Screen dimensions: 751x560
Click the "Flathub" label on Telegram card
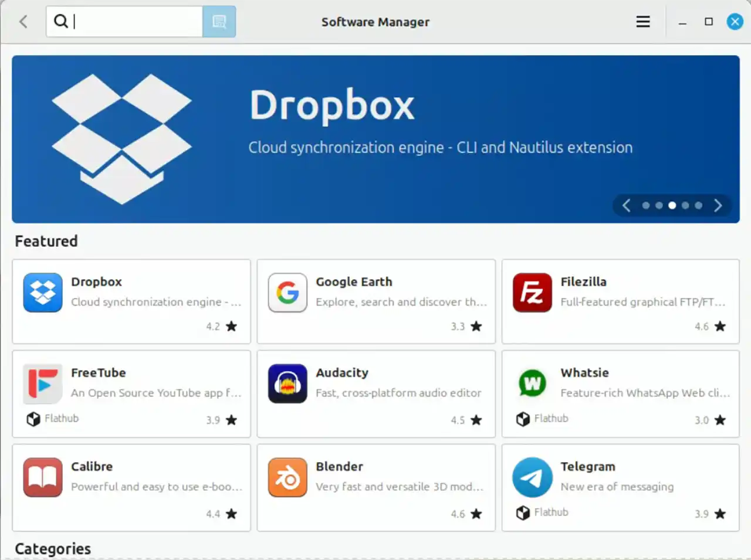click(x=551, y=512)
